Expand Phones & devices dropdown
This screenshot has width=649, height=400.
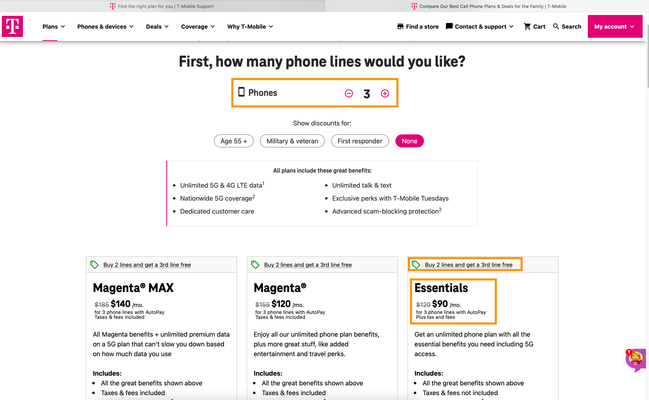[105, 27]
